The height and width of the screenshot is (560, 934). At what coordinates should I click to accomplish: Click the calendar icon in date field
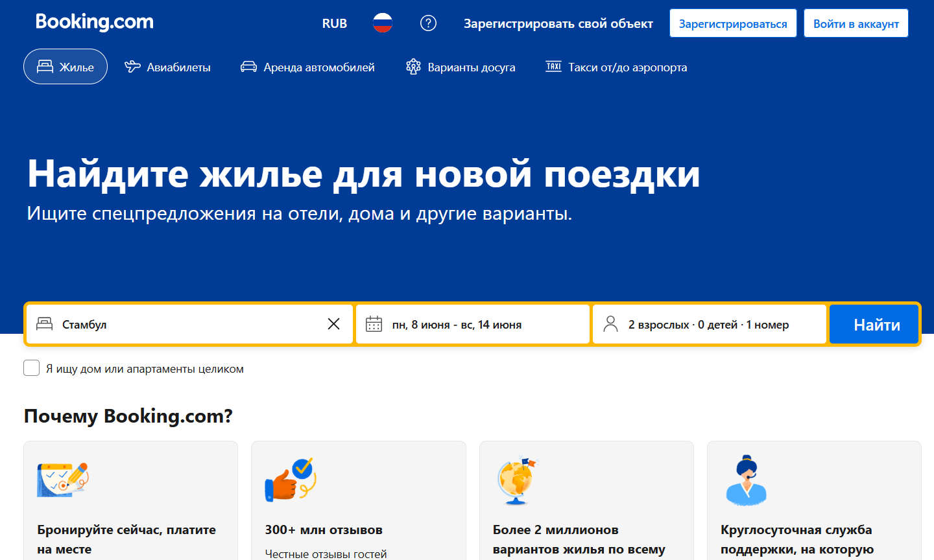tap(374, 324)
